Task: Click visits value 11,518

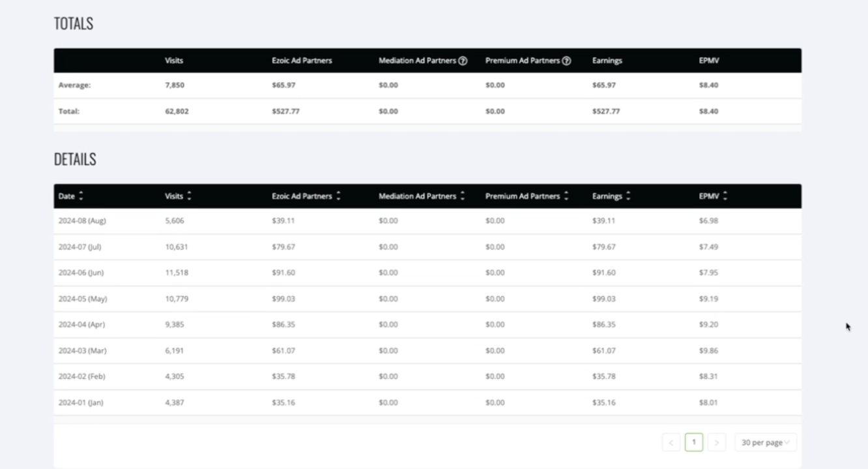Action: tap(177, 273)
